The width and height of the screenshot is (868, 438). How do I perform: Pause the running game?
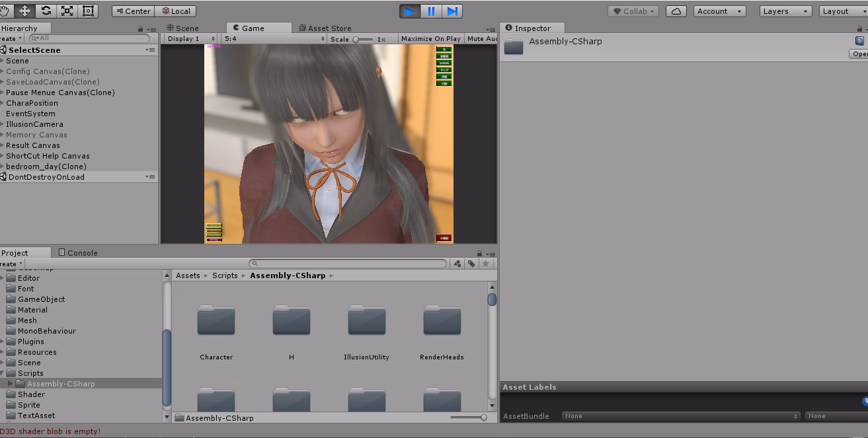click(431, 11)
